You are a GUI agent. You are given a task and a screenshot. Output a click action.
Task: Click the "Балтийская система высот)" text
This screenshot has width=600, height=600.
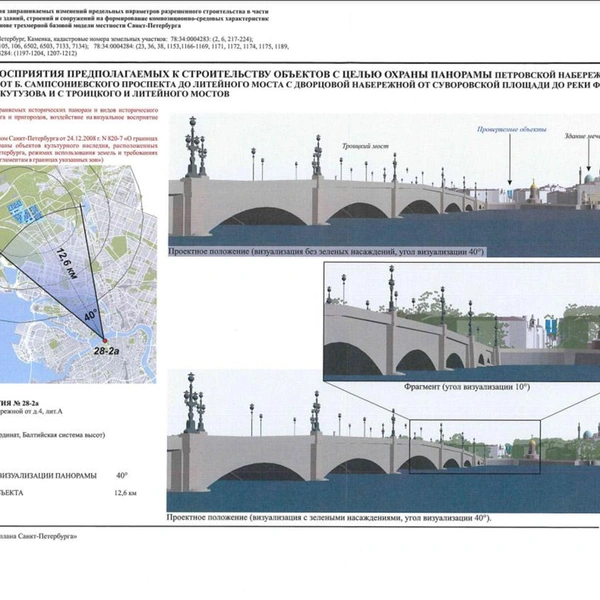(63, 435)
